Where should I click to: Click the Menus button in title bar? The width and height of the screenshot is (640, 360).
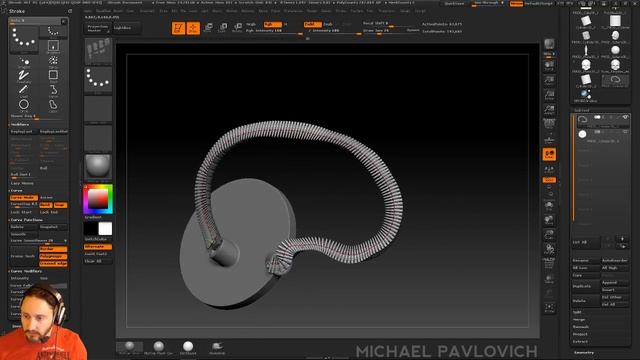[x=516, y=3]
